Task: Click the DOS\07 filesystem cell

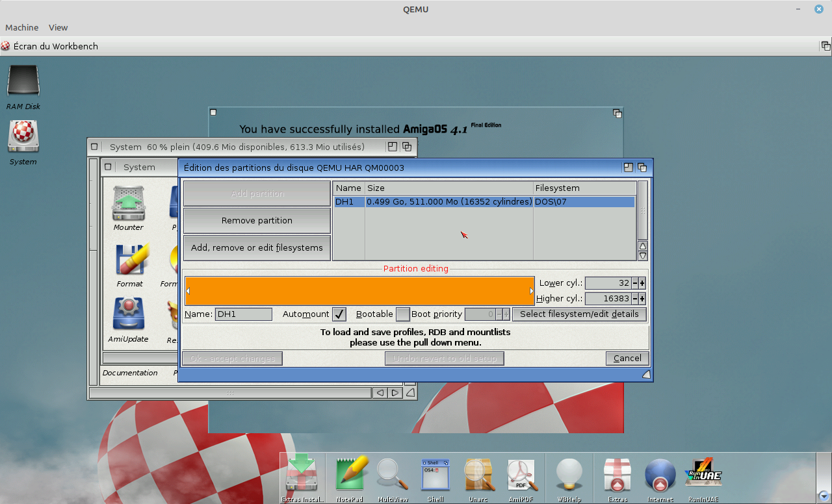Action: tap(551, 202)
